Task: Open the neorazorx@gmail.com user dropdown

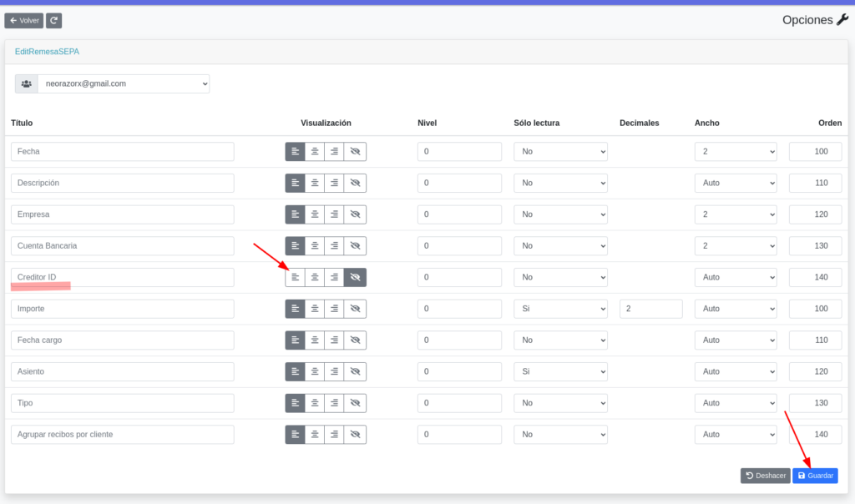Action: point(124,84)
